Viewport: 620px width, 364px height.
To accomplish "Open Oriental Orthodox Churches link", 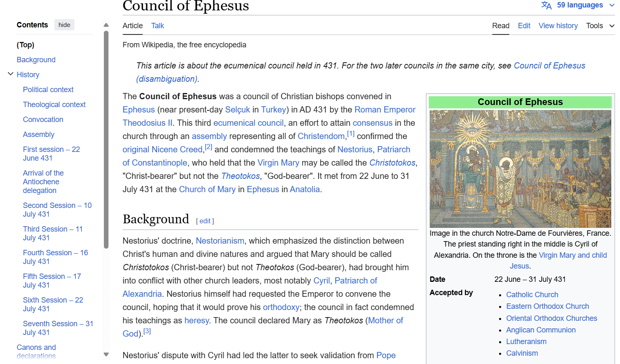I will click(x=552, y=318).
